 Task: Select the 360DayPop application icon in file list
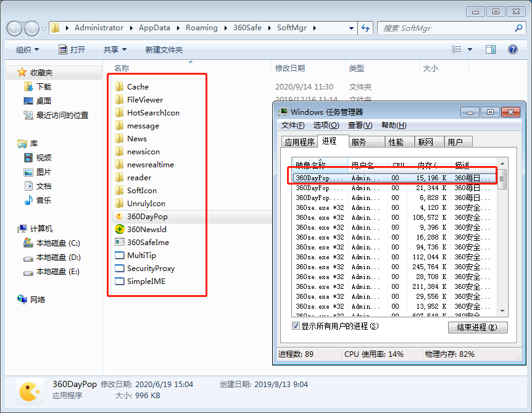click(120, 217)
